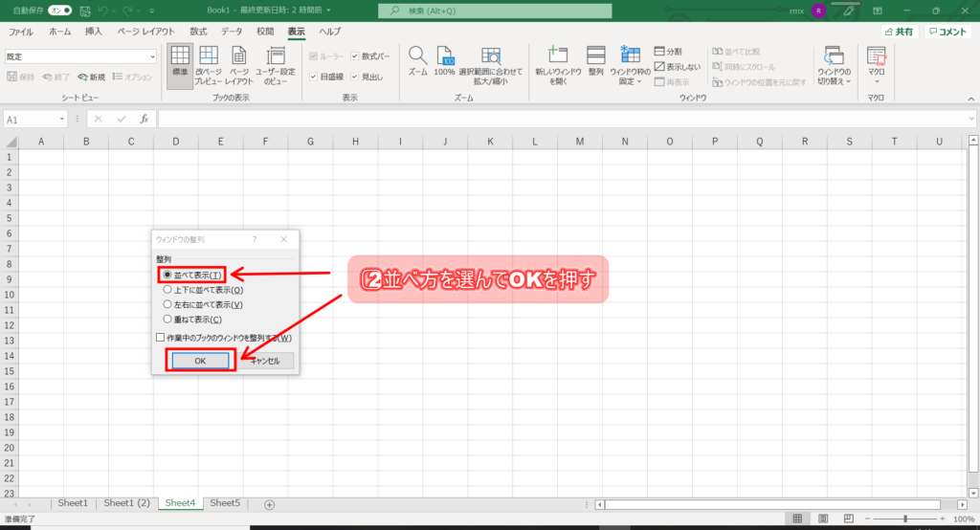Click 選択範囲に合わせて拡大/縮小 icon
Screen dimensions: 980x530
pyautogui.click(x=490, y=57)
